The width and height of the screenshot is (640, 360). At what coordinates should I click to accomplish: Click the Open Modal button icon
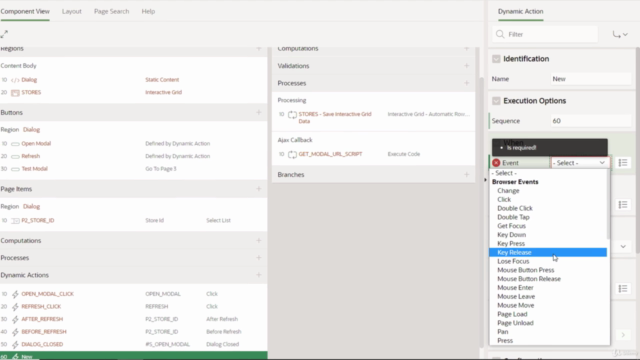click(x=15, y=144)
